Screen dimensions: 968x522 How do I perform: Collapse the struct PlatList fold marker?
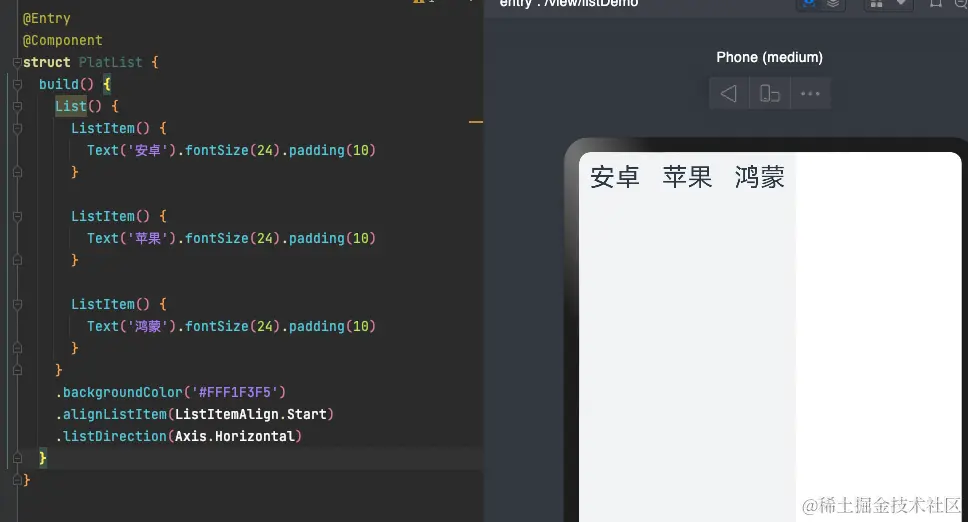click(x=17, y=62)
